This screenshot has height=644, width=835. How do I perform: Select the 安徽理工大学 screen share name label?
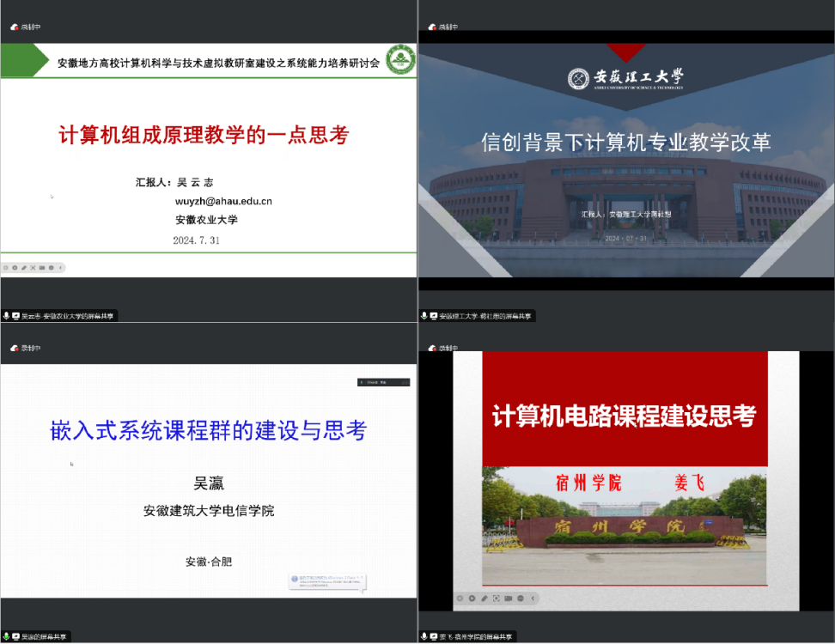pos(485,316)
